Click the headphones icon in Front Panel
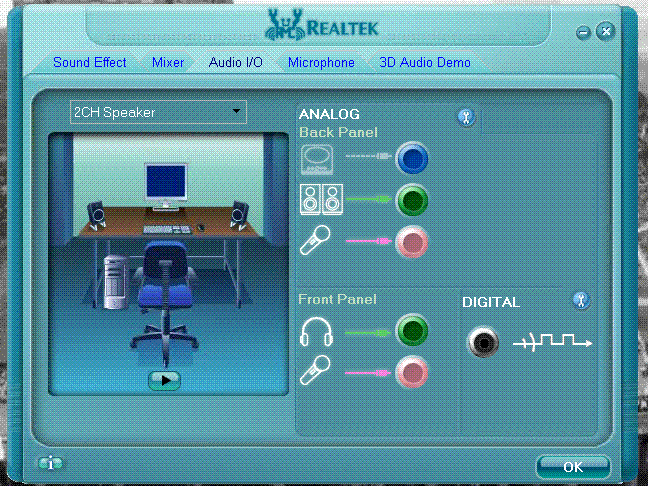648x486 pixels. 316,331
